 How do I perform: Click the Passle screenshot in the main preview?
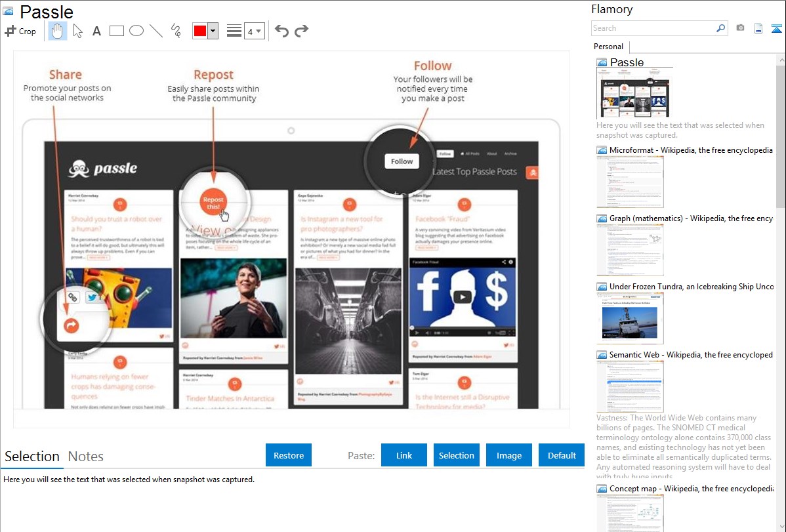point(291,239)
